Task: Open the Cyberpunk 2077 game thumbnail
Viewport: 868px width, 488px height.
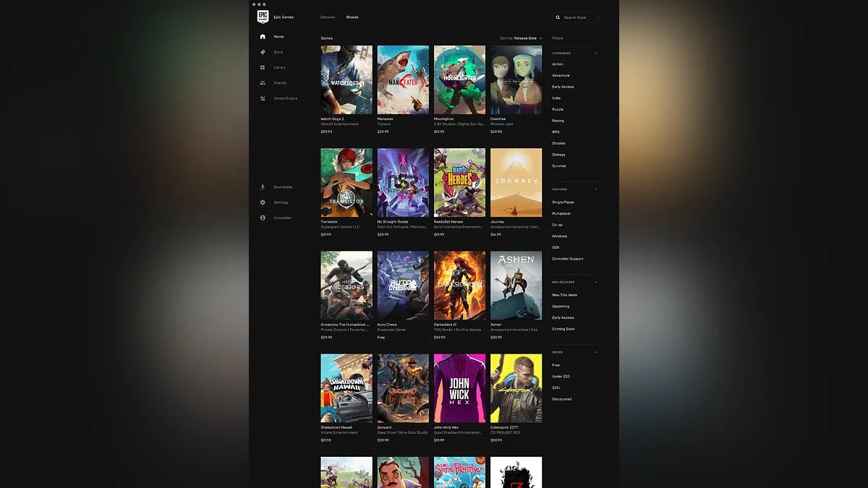Action: tap(516, 388)
